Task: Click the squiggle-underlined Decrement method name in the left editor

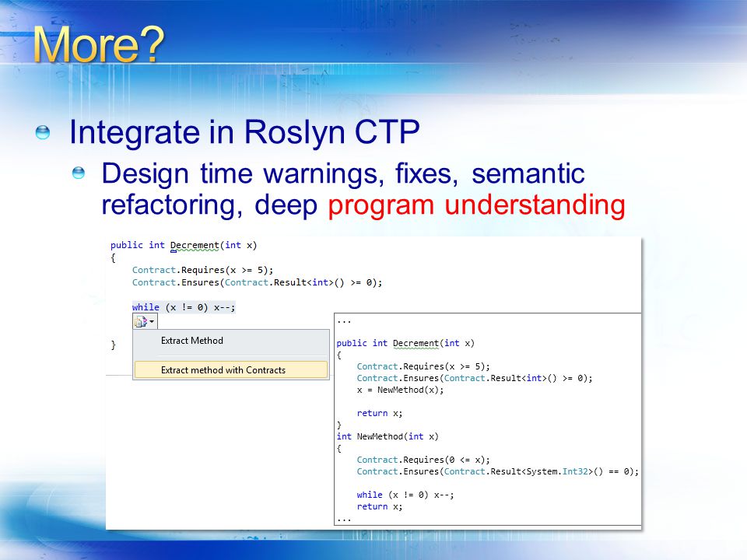Action: 195,245
